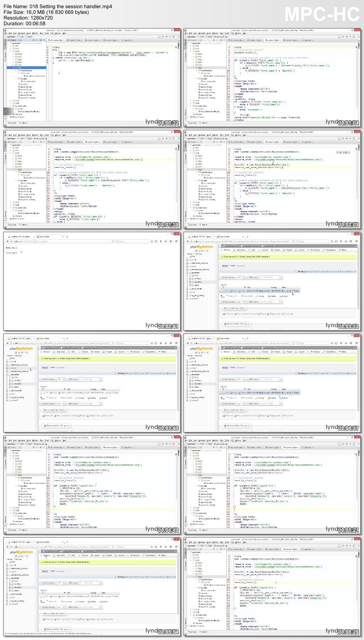Open the frame thumbnail at 00:02:09
364x640 pixels.
point(272,179)
